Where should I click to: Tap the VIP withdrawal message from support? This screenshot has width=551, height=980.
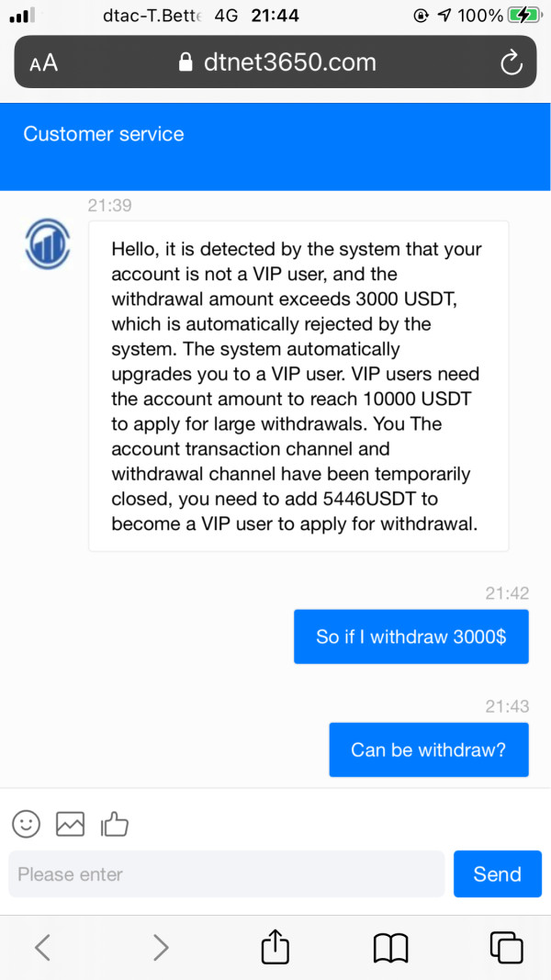[298, 386]
